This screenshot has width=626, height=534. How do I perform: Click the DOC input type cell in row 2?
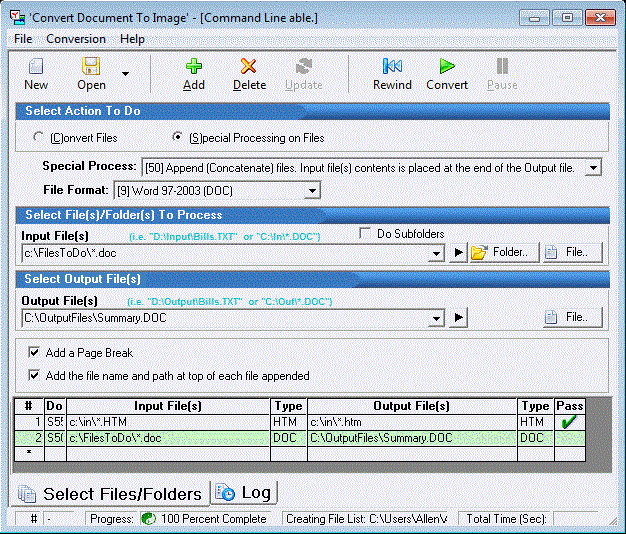289,438
